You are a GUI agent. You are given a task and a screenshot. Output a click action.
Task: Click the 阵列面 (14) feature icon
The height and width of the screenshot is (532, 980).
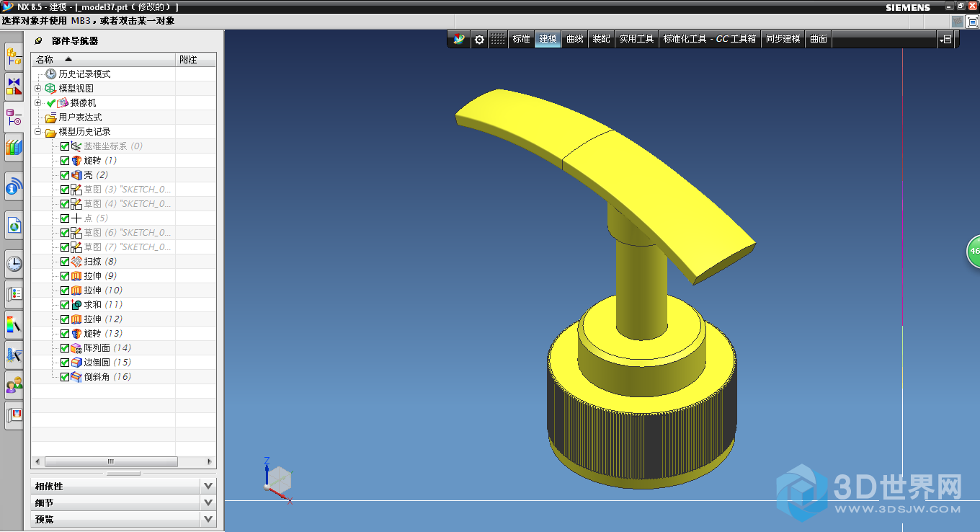tap(76, 348)
